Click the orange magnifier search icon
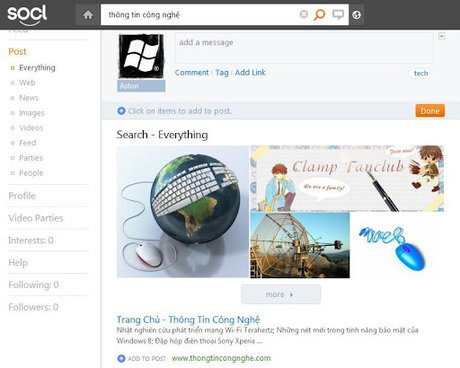The width and height of the screenshot is (460, 368). 319,15
